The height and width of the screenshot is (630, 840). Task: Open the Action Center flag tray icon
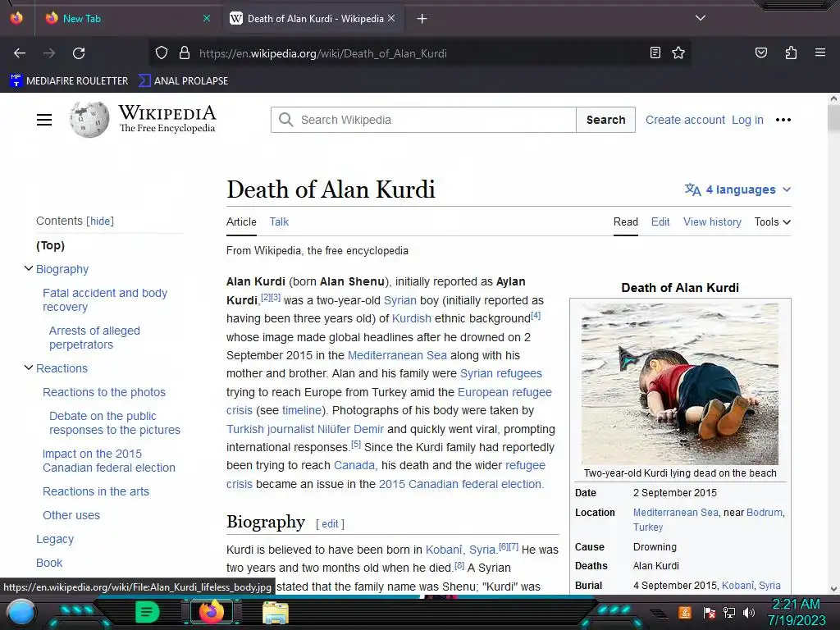pyautogui.click(x=710, y=613)
